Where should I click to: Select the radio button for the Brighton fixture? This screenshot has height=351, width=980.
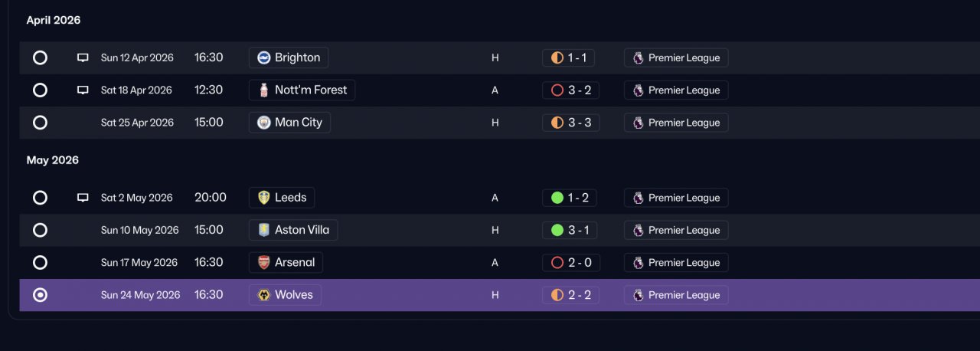coord(40,57)
